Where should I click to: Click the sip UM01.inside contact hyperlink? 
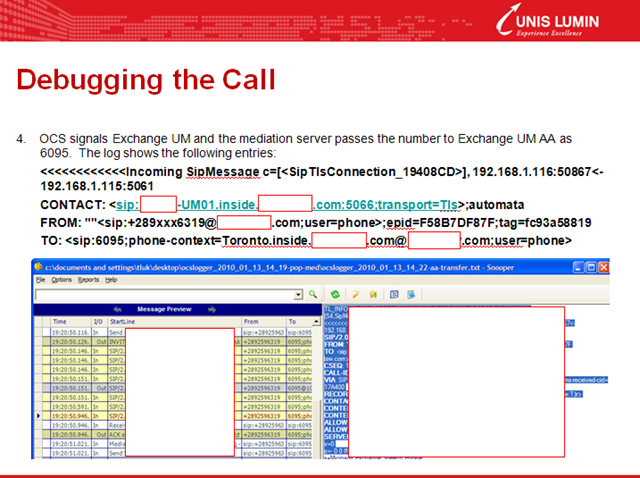286,205
